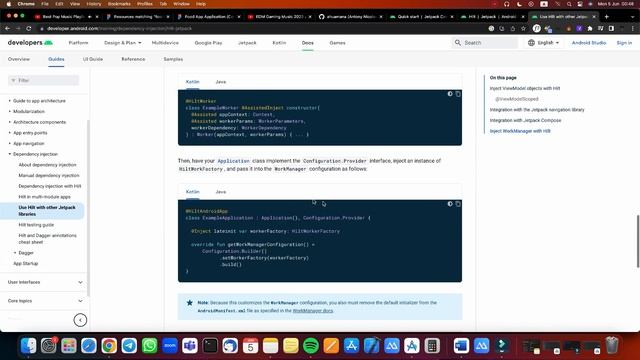Viewport: 640px width, 360px height.
Task: Open App Startup in sidebar
Action: [x=25, y=263]
